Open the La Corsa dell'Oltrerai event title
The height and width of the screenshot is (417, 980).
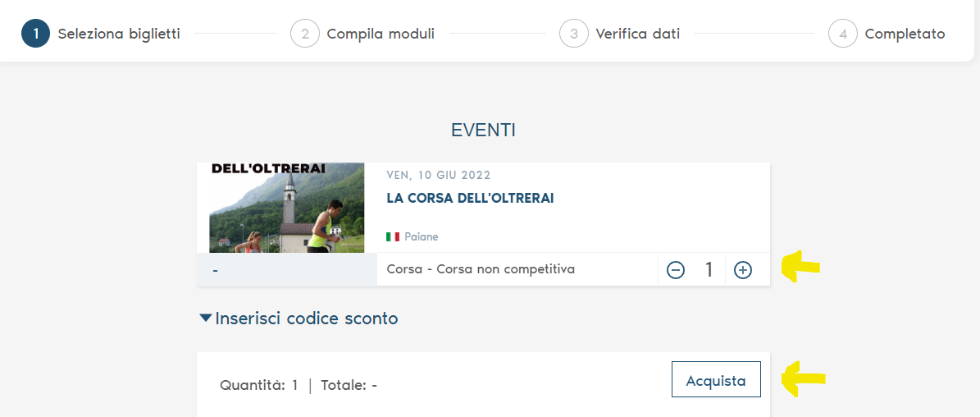click(470, 198)
